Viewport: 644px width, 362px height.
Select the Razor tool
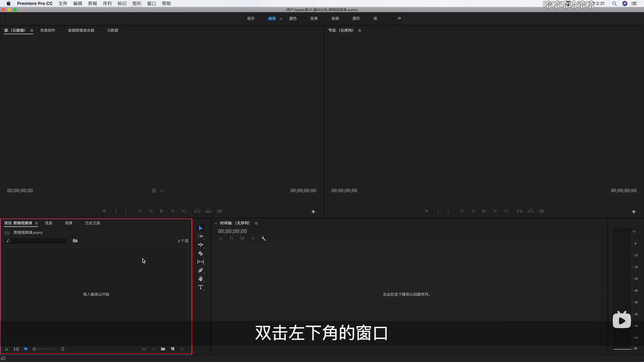click(201, 253)
